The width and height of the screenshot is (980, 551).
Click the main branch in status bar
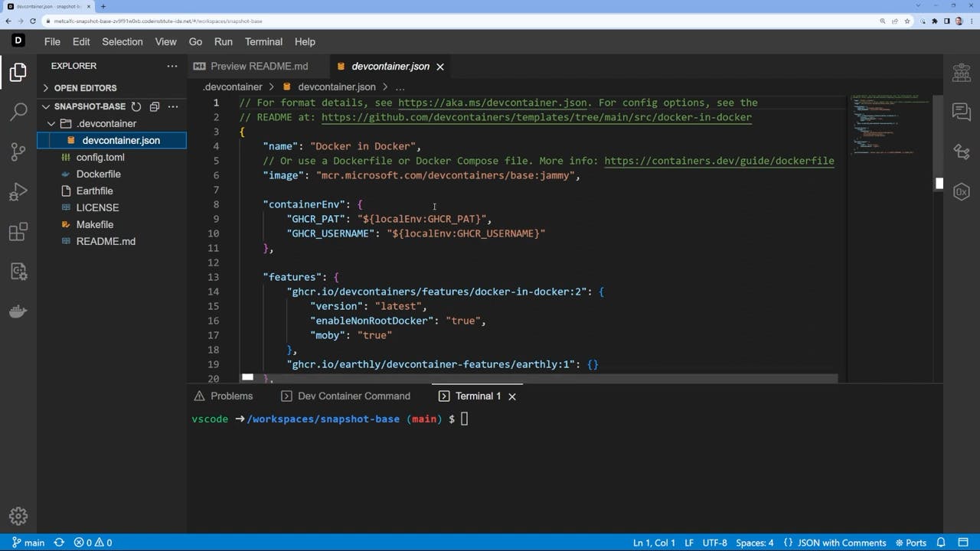click(x=28, y=543)
